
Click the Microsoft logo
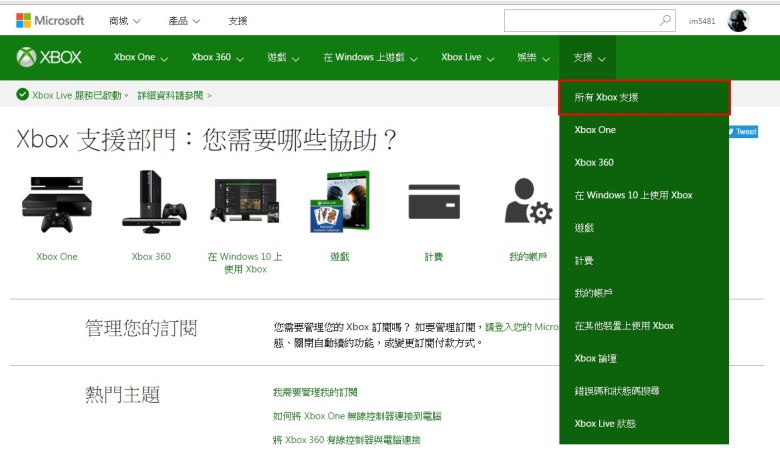coord(50,20)
